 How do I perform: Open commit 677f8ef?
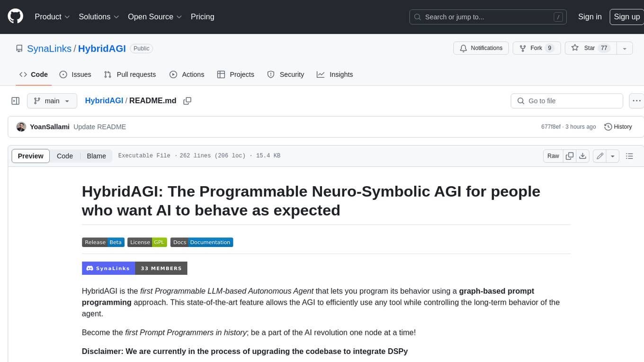pos(551,127)
